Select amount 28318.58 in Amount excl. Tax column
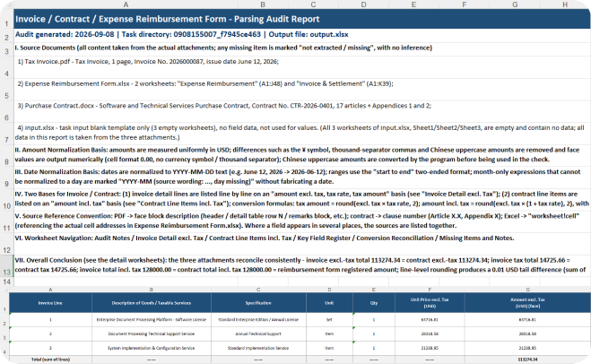Screen dimensions: 591x364 (527, 334)
